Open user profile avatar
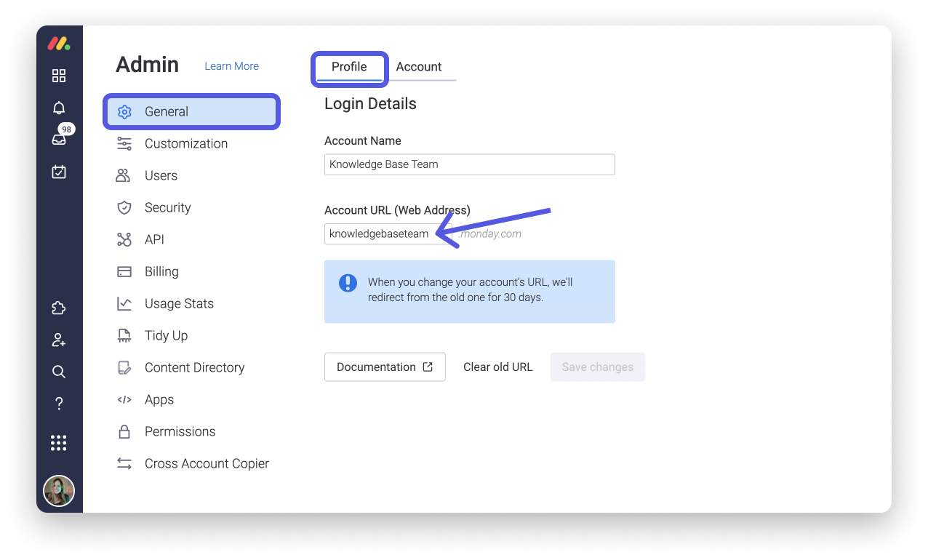 tap(59, 491)
